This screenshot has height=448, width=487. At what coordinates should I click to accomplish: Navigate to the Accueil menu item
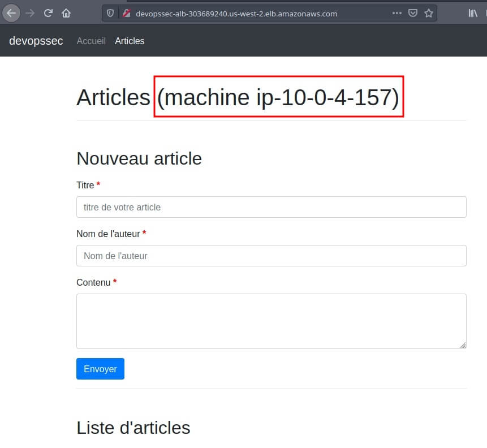click(91, 41)
